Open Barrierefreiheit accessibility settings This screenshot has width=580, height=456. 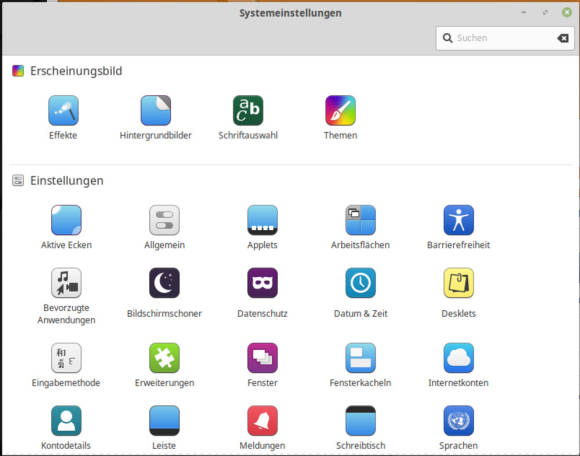458,220
